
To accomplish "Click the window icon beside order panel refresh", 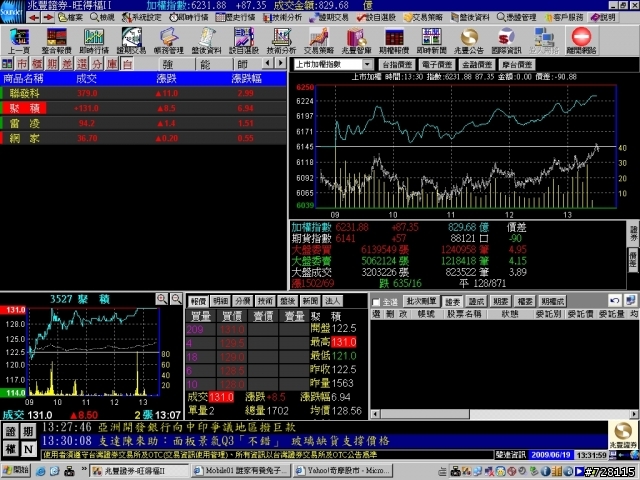I will (630, 301).
